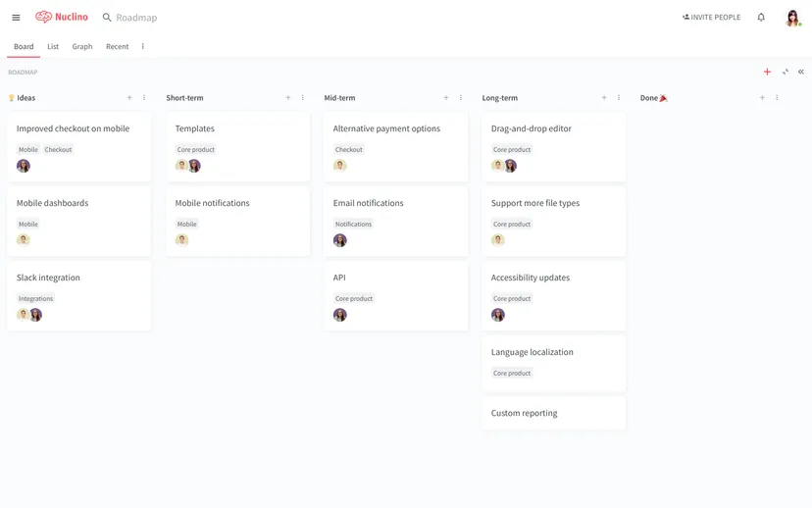
Task: Switch to the Graph tab
Action: 82,47
